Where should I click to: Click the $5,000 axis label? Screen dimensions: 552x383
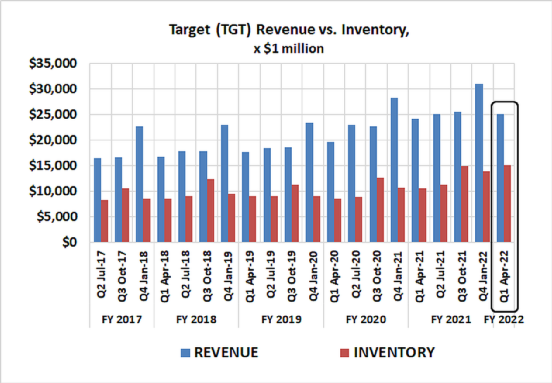(57, 217)
